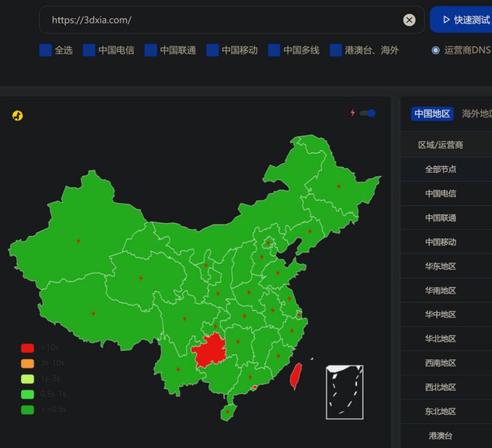Click the red lightning bolt icon
The image size is (492, 448).
coord(353,113)
